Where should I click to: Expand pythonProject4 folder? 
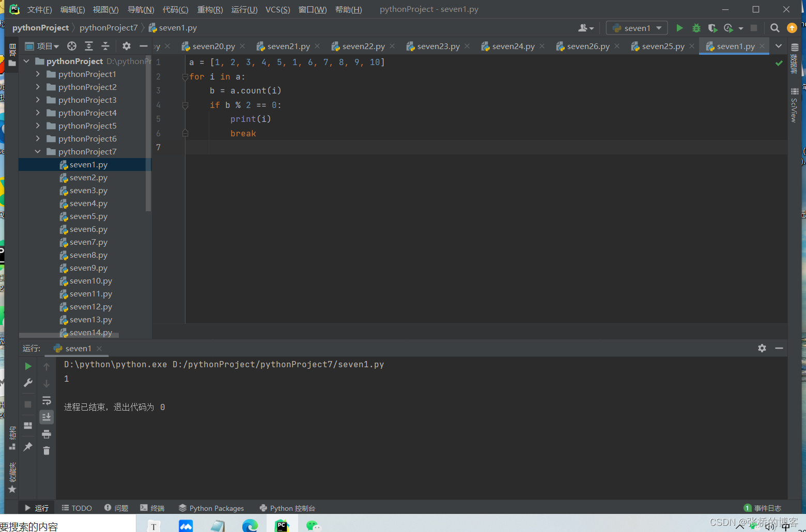pos(38,113)
